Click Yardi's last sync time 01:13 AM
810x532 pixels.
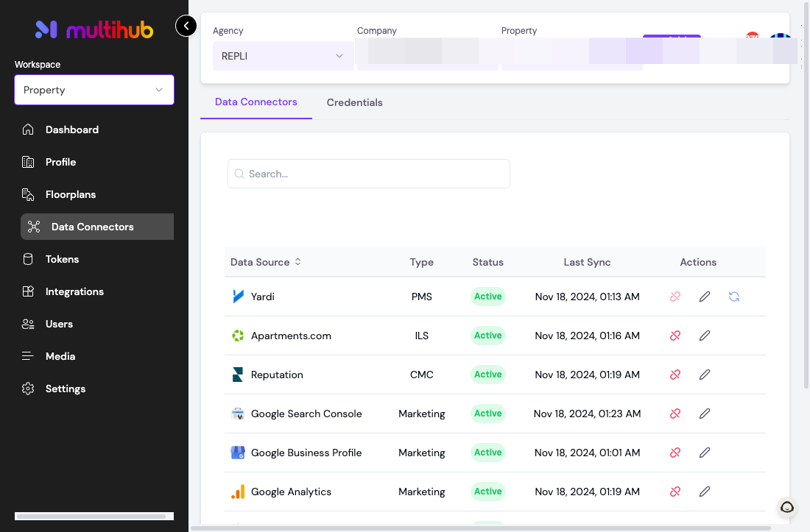(588, 297)
